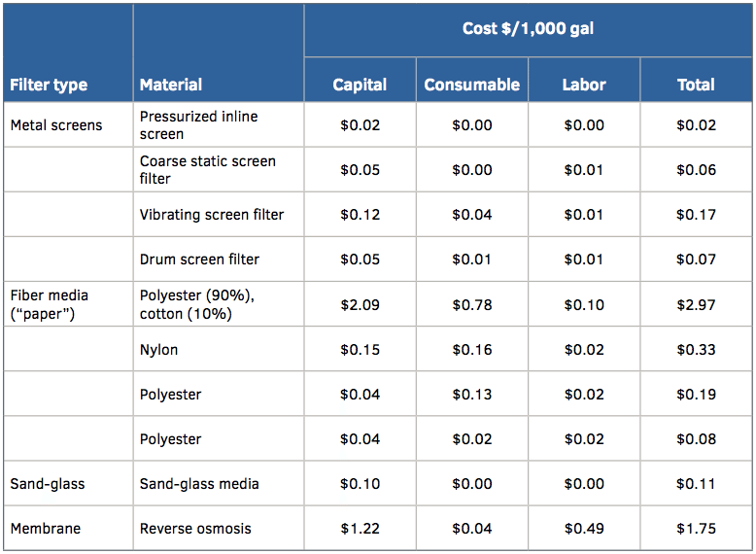Viewport: 756px width, 554px height.
Task: Select the "Sand-glass media" material cell
Action: click(199, 484)
